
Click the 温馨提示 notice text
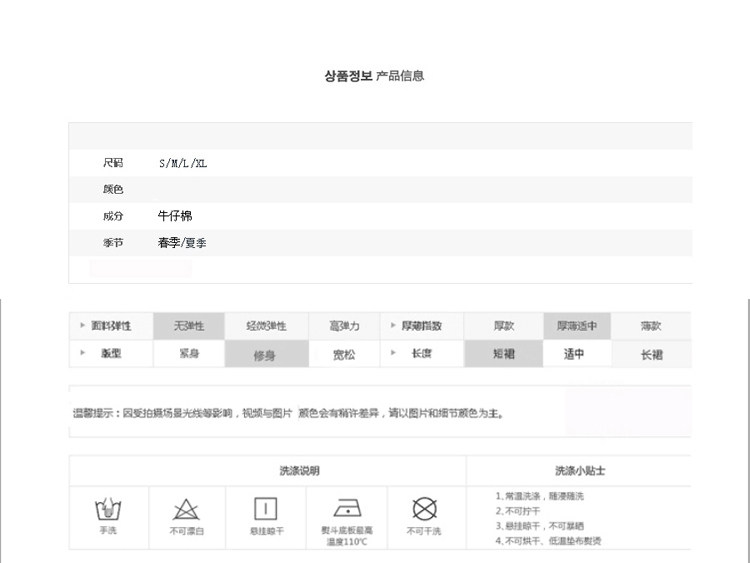[288, 413]
